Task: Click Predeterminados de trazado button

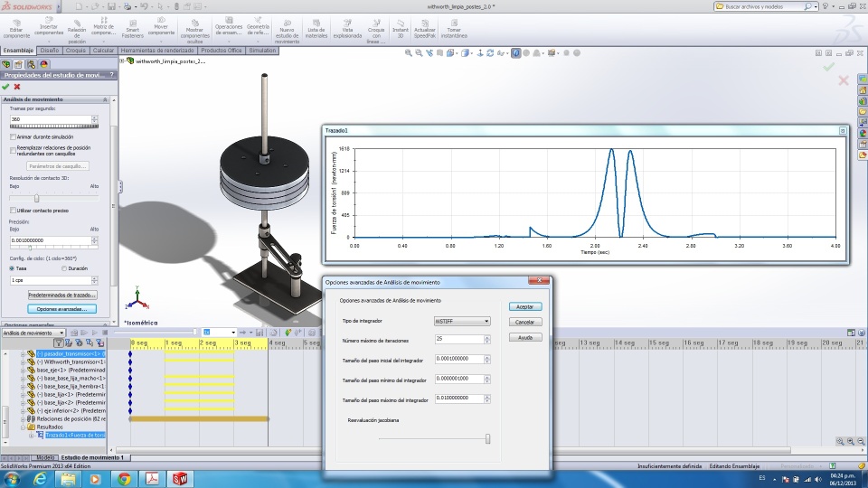Action: 62,296
